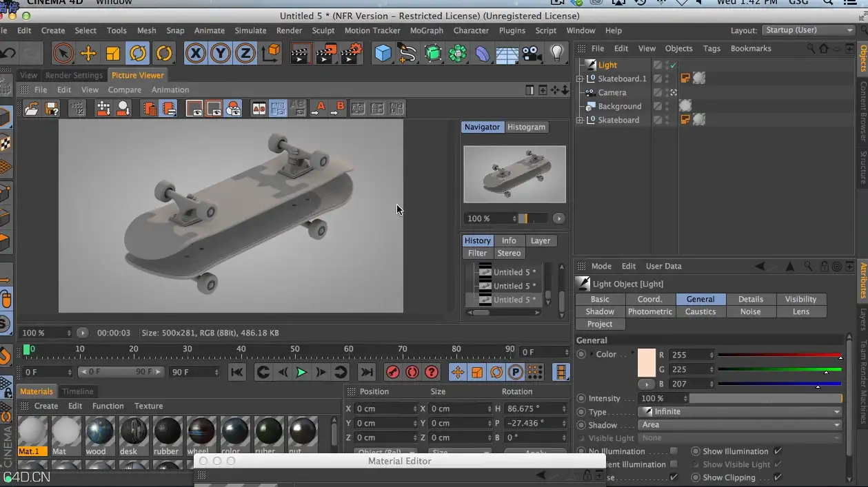This screenshot has height=487, width=868.
Task: Expand the Skateboard.1 object in tree
Action: click(580, 79)
